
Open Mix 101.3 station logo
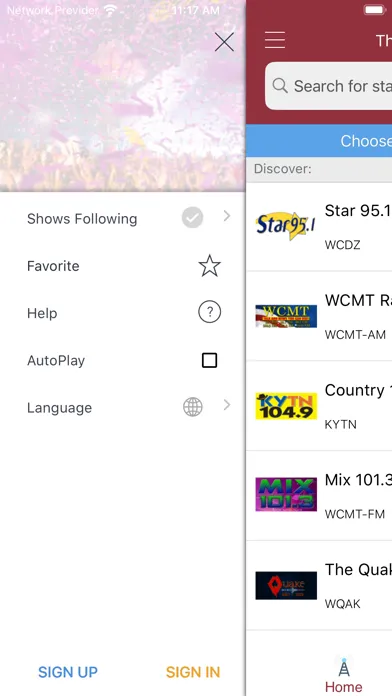286,494
